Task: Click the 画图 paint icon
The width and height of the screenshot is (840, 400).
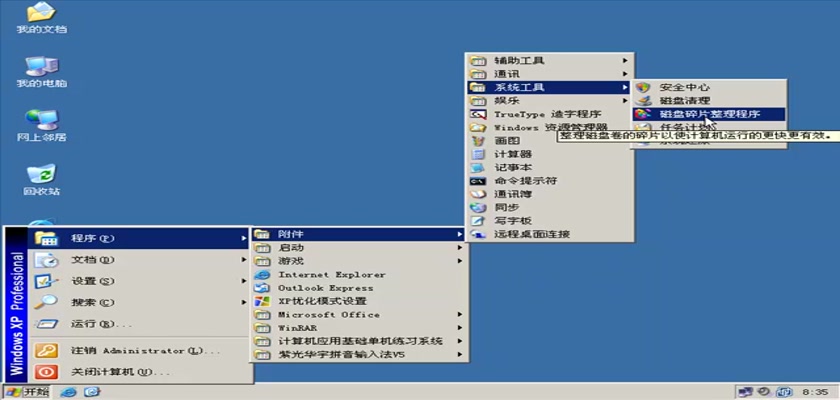Action: tap(477, 141)
